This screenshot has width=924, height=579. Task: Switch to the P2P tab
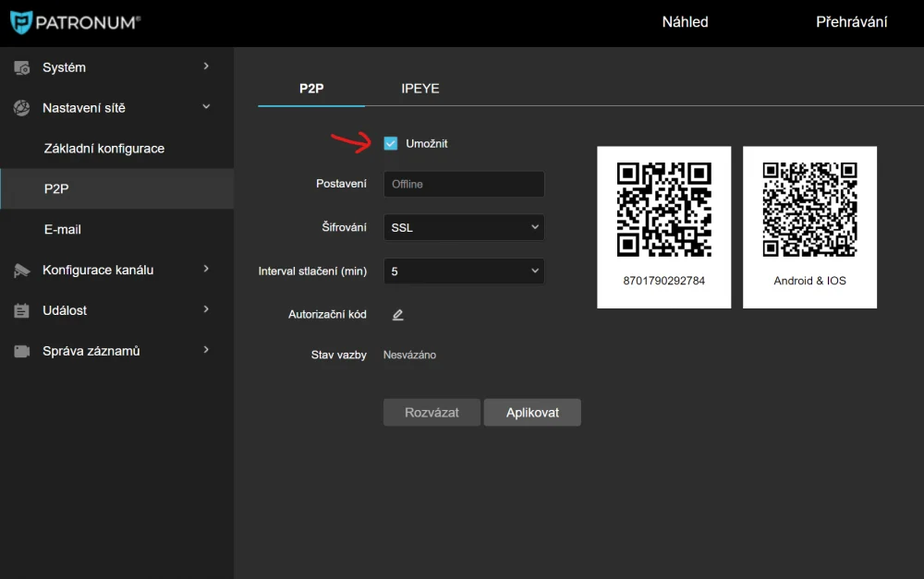point(311,89)
